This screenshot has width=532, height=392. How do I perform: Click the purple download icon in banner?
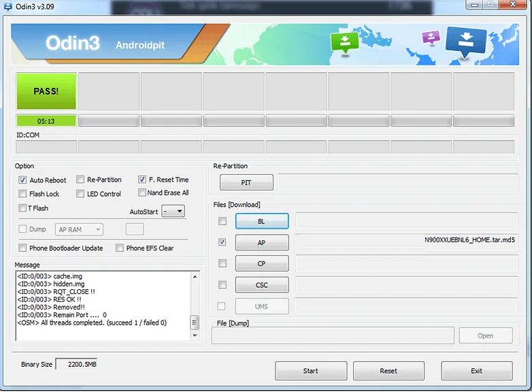[431, 37]
